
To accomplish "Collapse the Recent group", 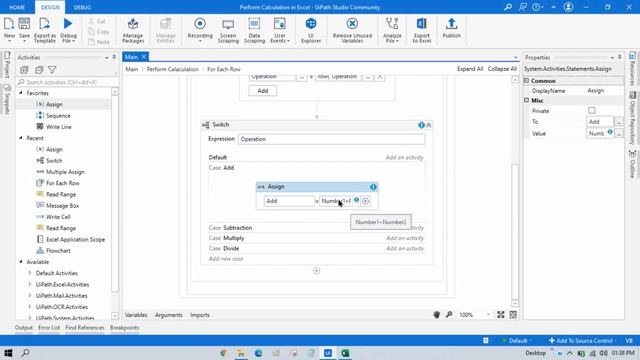I will (21, 138).
